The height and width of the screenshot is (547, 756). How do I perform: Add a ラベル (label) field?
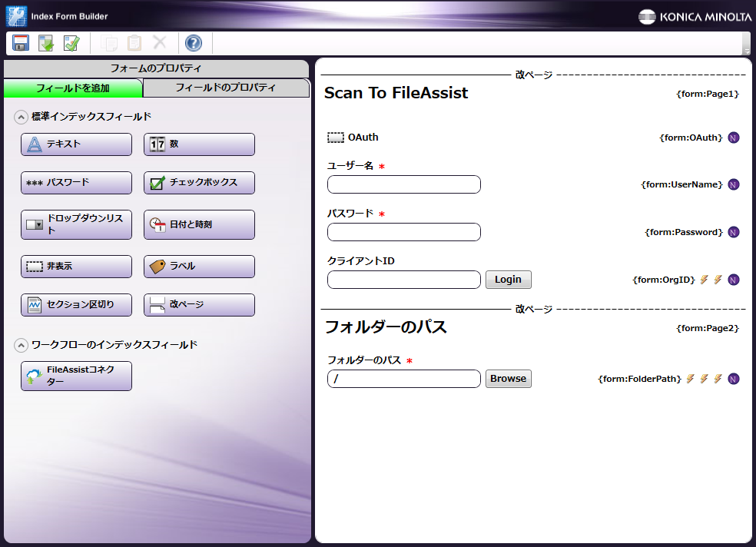tap(199, 267)
